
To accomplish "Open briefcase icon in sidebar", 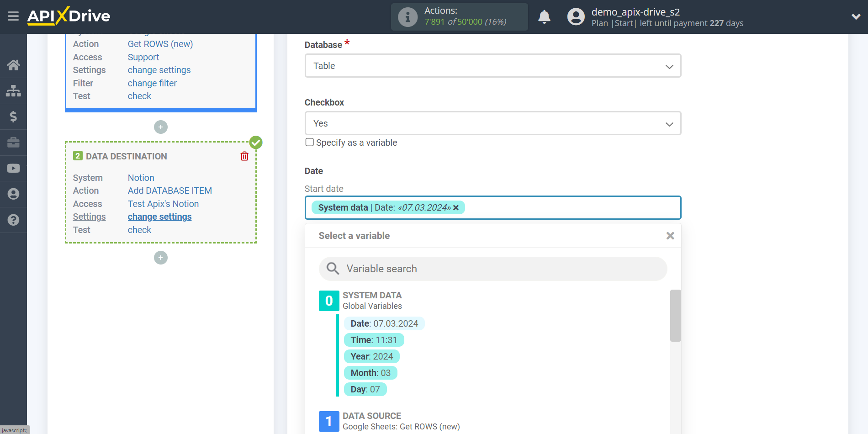I will [x=13, y=143].
